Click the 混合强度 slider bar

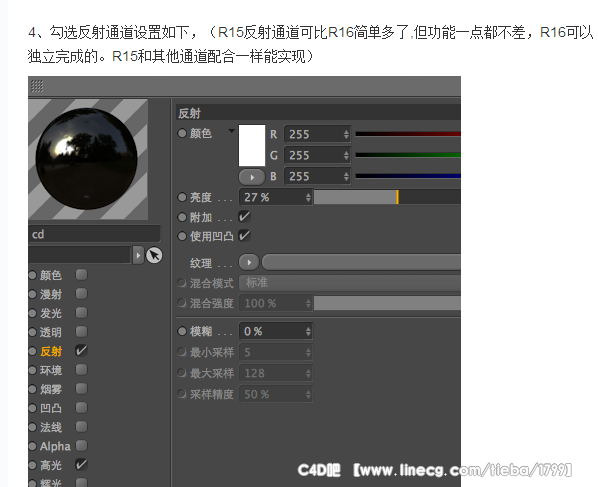tap(387, 303)
